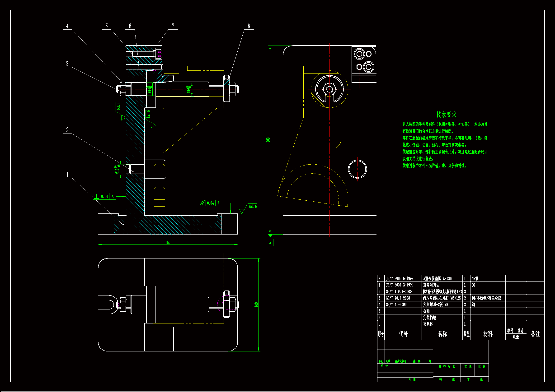This screenshot has width=555, height=392.
Task: Select the 夹具体 name cell
Action: click(428, 324)
